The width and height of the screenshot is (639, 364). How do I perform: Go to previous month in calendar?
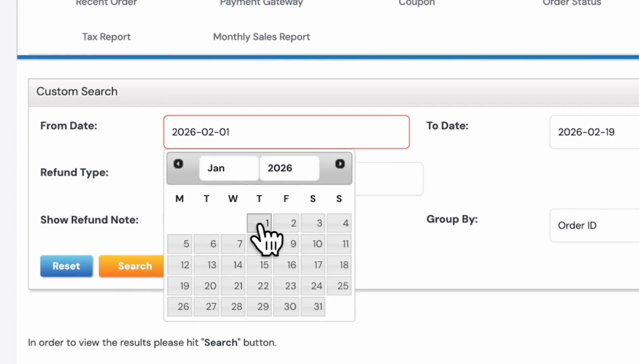click(178, 164)
